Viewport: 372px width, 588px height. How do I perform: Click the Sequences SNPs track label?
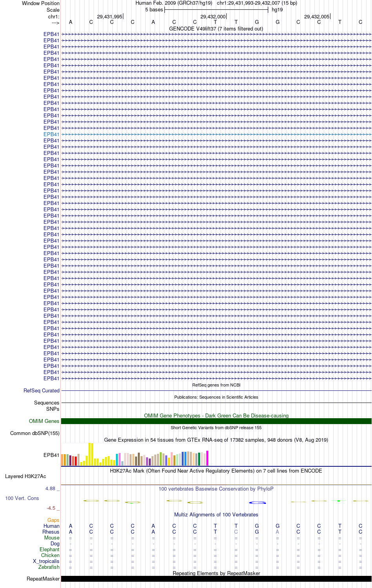(x=47, y=406)
